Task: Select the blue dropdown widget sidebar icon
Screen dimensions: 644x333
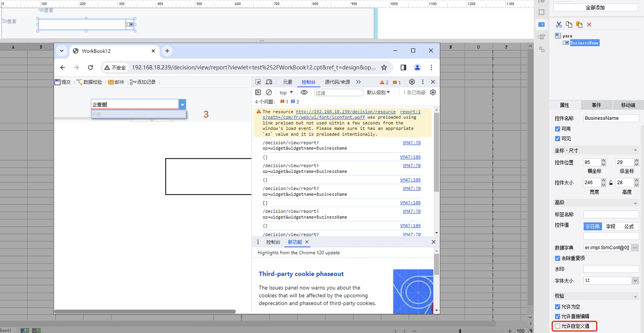Action: (542, 24)
